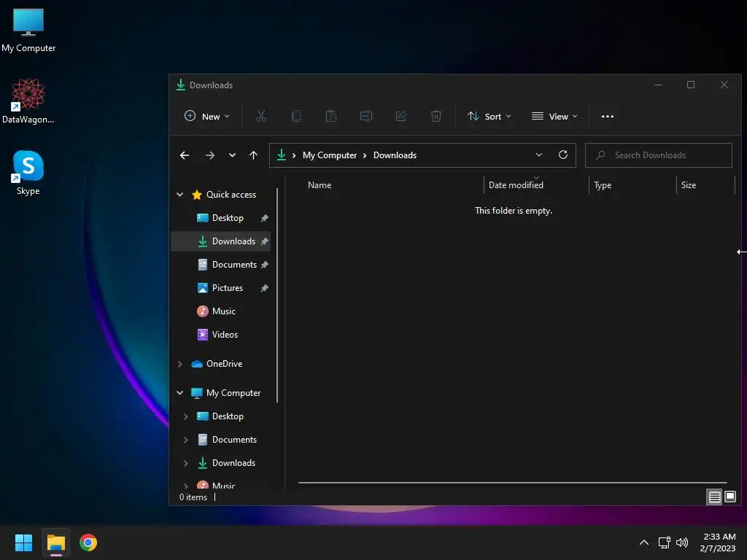Click the "0 items" status text
The width and height of the screenshot is (747, 560).
click(193, 497)
